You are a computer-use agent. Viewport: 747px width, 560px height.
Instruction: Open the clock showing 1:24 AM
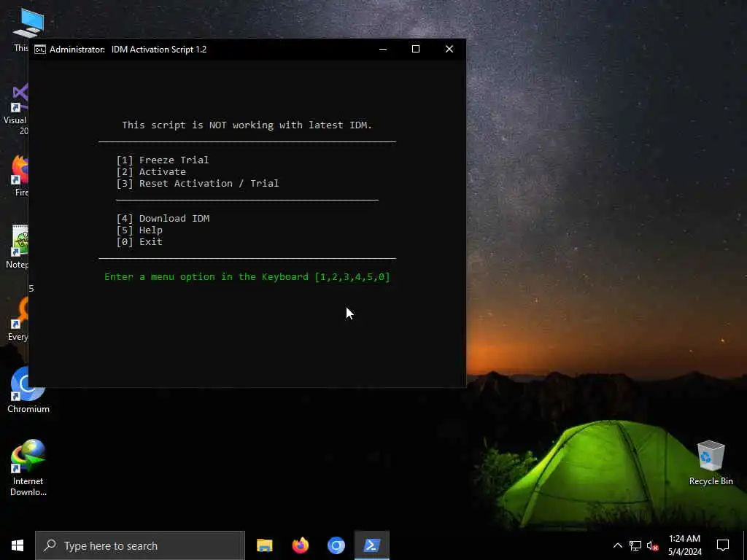tap(684, 545)
